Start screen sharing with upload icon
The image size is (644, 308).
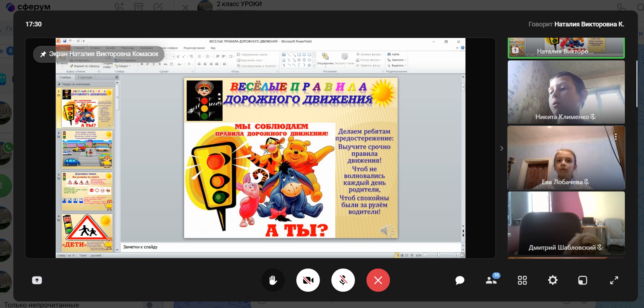tap(37, 280)
